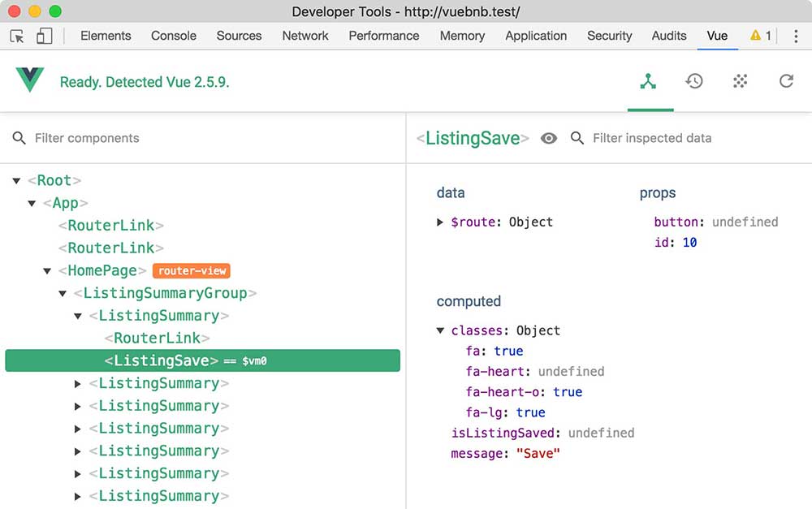Focus the Filter components input
The image size is (812, 509).
(x=87, y=138)
